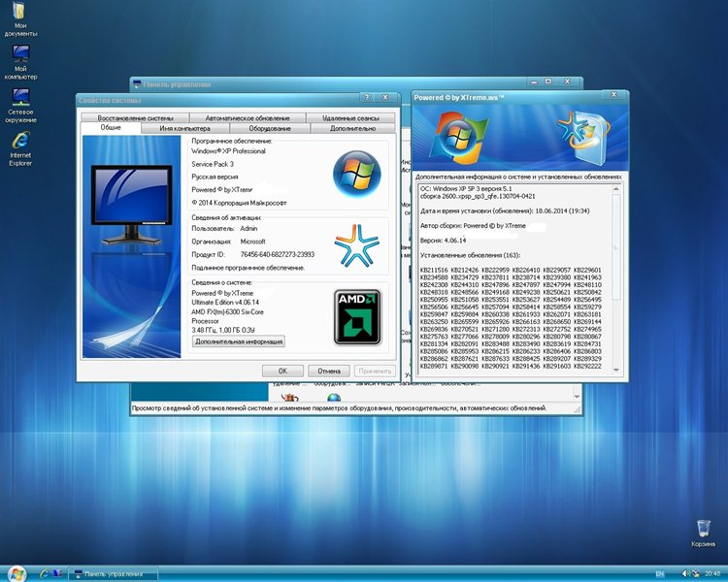Click 'Версия: 4.06.14' line
Screen dimensions: 728x582
pos(443,241)
